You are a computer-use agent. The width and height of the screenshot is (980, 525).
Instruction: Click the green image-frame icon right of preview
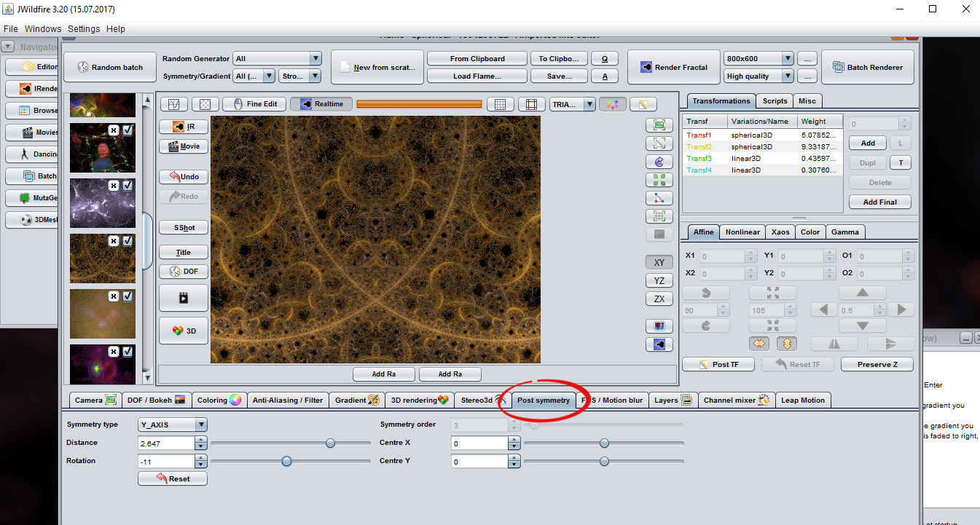pos(659,125)
